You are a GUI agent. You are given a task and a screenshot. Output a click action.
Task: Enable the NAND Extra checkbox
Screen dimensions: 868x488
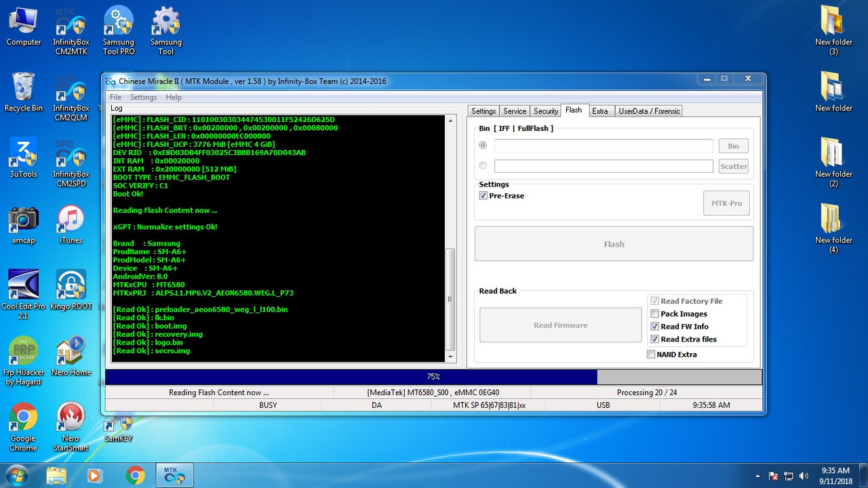[651, 354]
